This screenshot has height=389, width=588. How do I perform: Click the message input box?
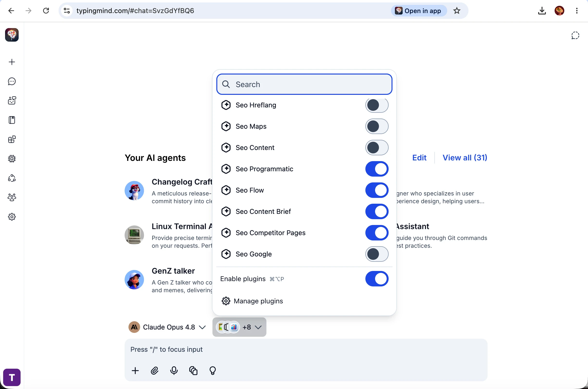tap(306, 350)
